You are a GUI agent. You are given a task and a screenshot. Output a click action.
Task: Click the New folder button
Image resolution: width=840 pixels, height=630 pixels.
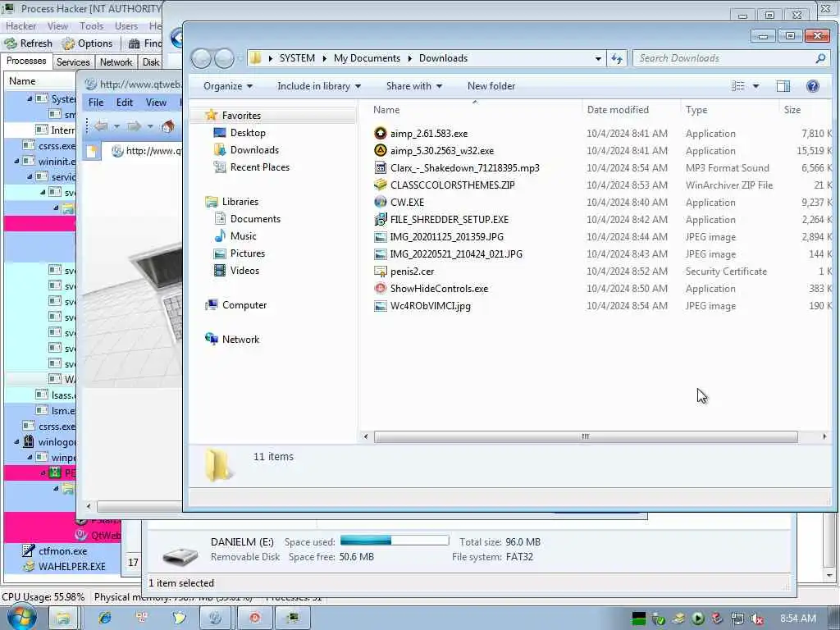click(x=491, y=85)
